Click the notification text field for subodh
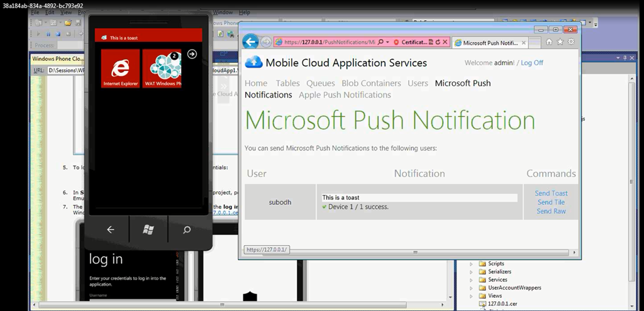The height and width of the screenshot is (311, 644). point(419,198)
